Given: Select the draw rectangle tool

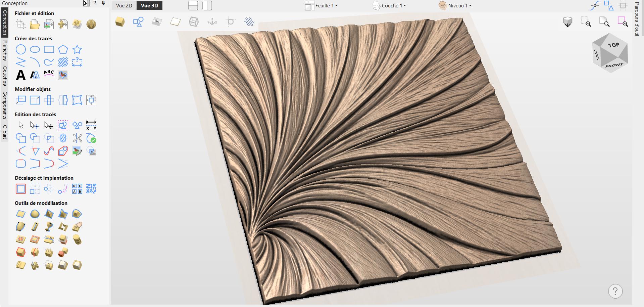Looking at the screenshot, I should [49, 50].
